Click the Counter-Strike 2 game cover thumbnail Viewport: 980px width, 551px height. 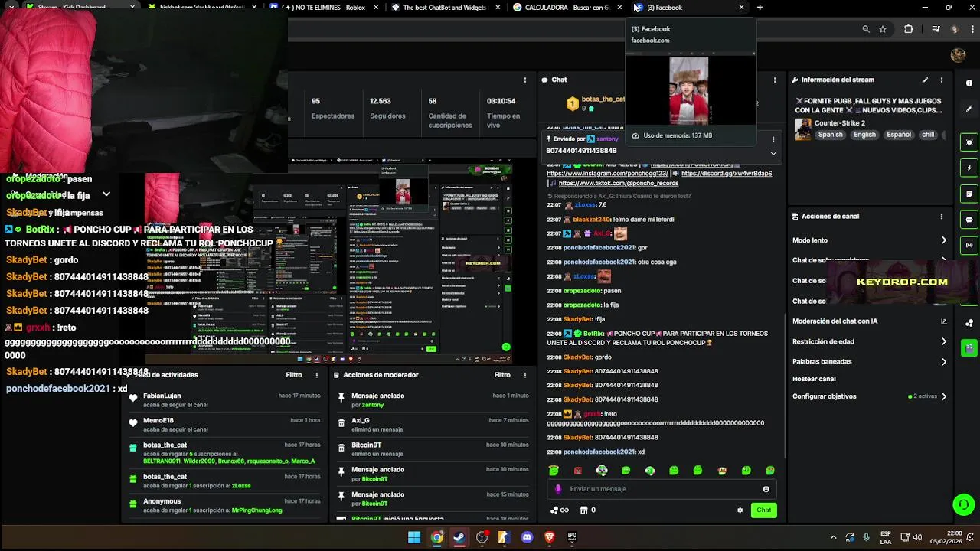pos(803,129)
